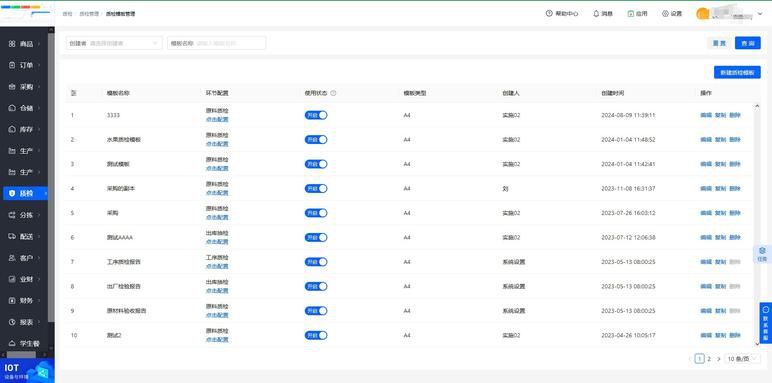Viewport: 772px width, 383px height.
Task: Click the 设置 settings icon in header
Action: tap(665, 14)
